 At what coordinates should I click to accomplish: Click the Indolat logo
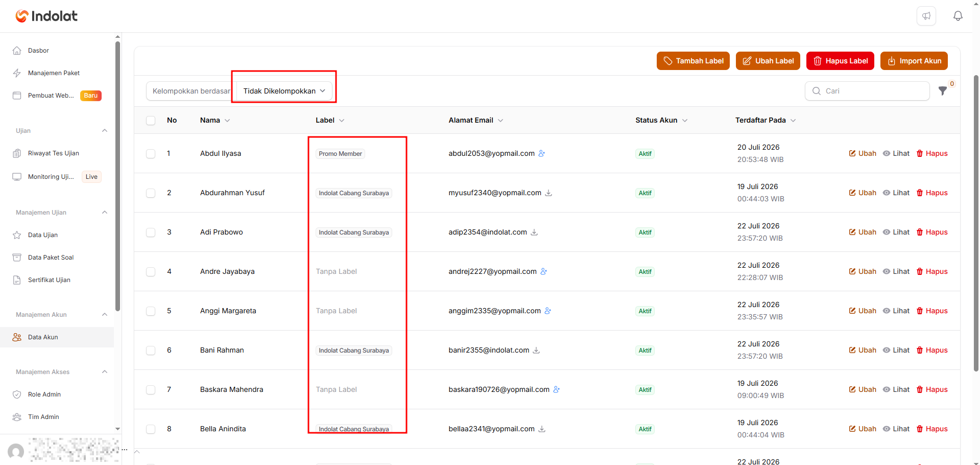coord(46,16)
